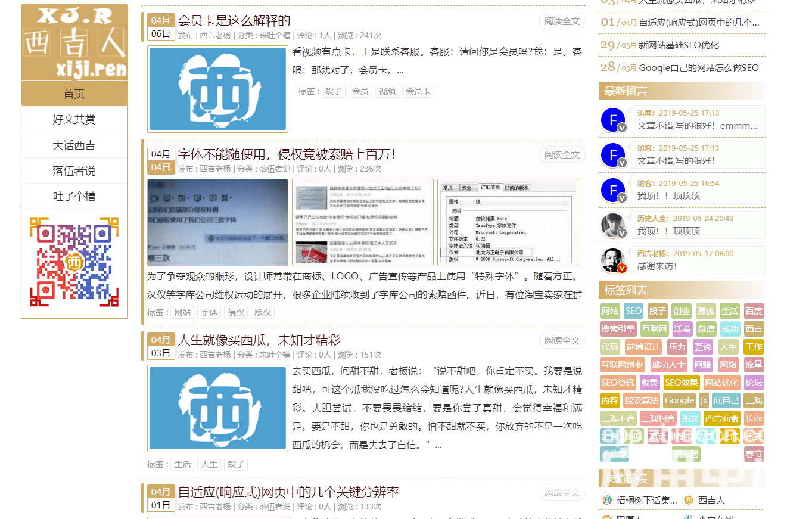
Task: Open 自适应(响应式)网页中的几个关键分辨率 post title
Action: (288, 492)
